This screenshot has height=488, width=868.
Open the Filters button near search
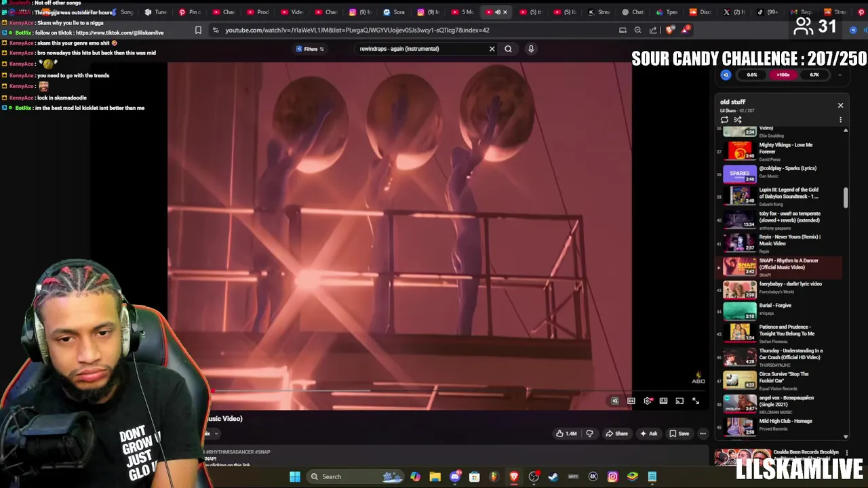point(310,49)
